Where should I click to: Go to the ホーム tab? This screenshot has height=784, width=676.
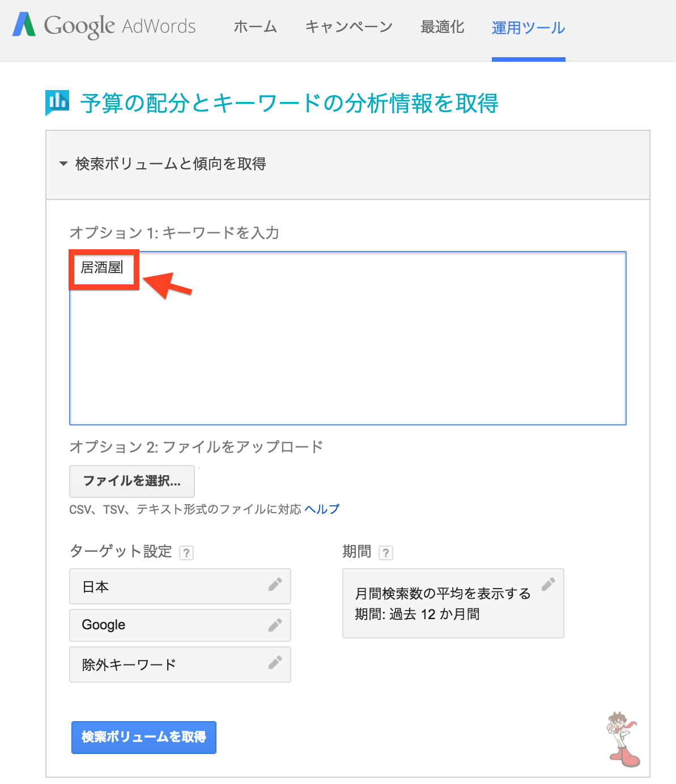tap(256, 27)
